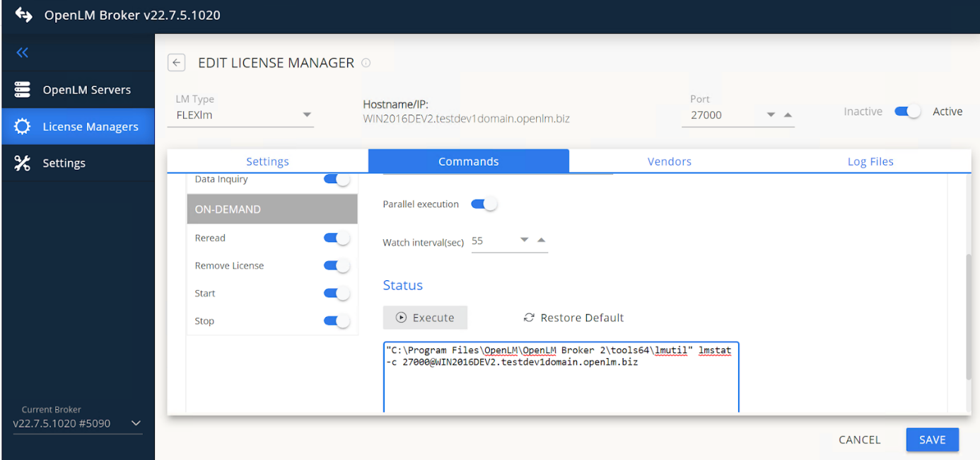This screenshot has height=460, width=980.
Task: Click the back arrow to leave Edit License Manager
Action: point(176,62)
